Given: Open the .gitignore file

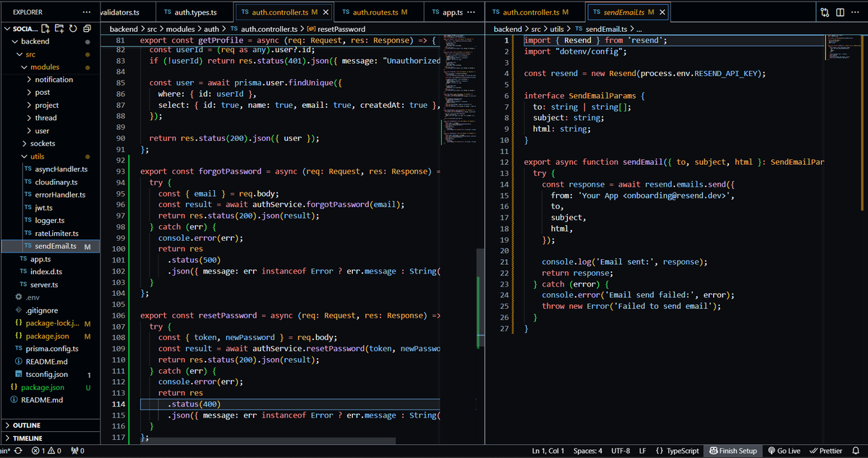Looking at the screenshot, I should [41, 310].
